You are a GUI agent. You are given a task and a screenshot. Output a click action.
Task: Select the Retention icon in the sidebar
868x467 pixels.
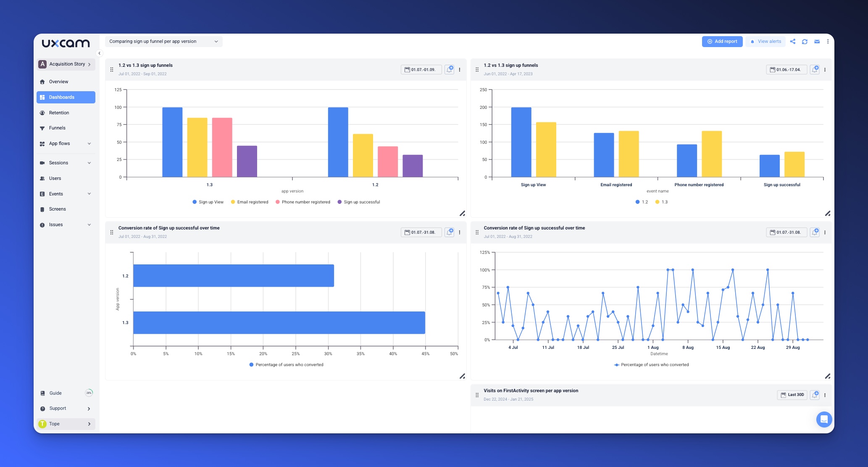click(x=42, y=113)
